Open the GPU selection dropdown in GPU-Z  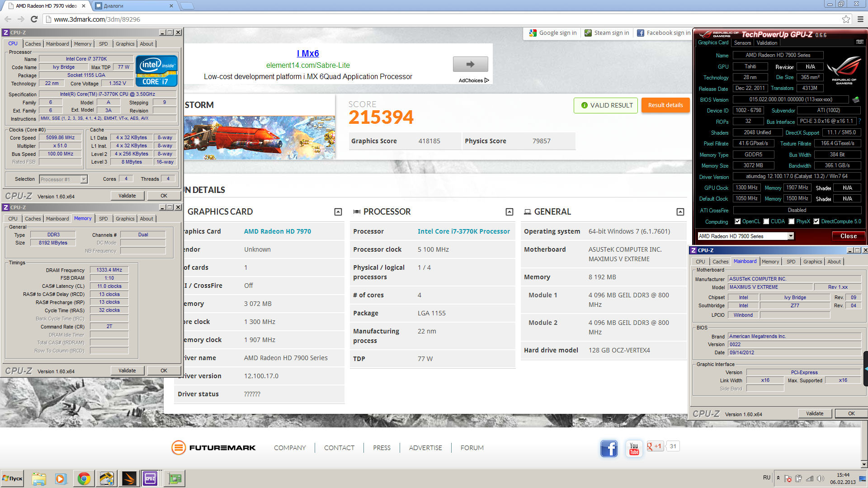pyautogui.click(x=791, y=236)
